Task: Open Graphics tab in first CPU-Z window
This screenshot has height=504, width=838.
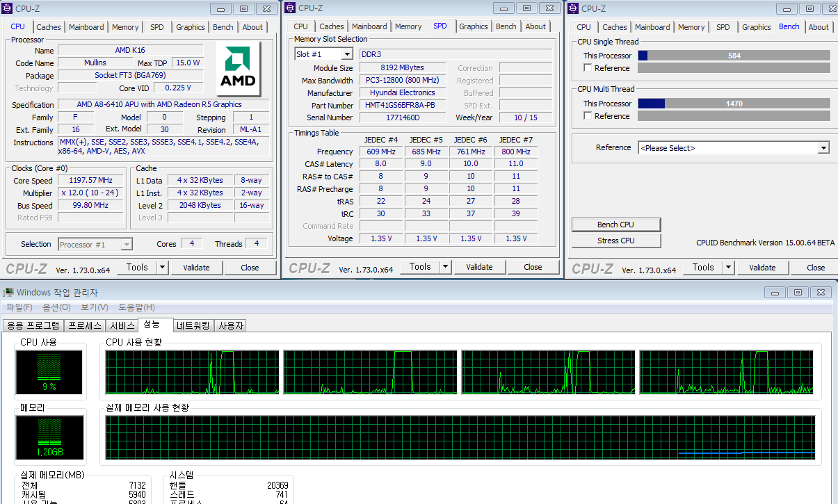Action: (190, 27)
